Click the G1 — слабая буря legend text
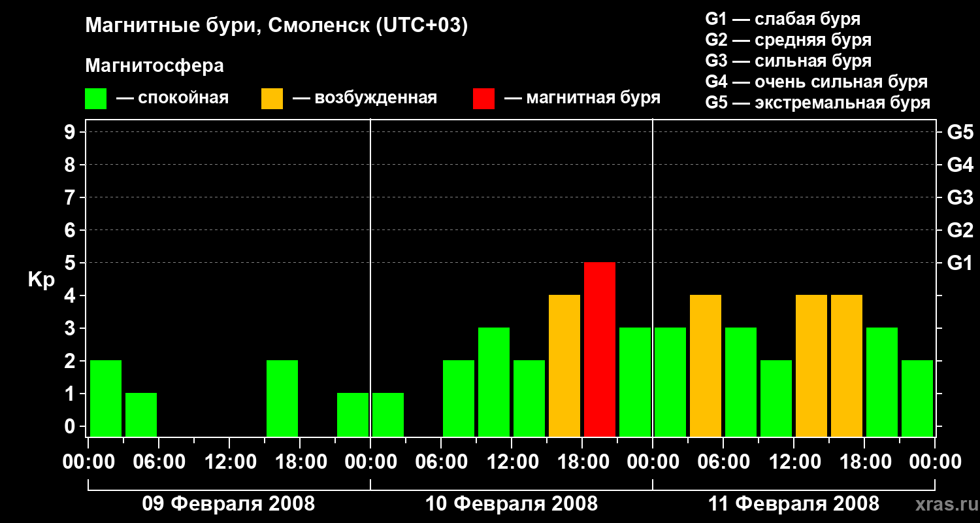The image size is (980, 523). point(783,19)
